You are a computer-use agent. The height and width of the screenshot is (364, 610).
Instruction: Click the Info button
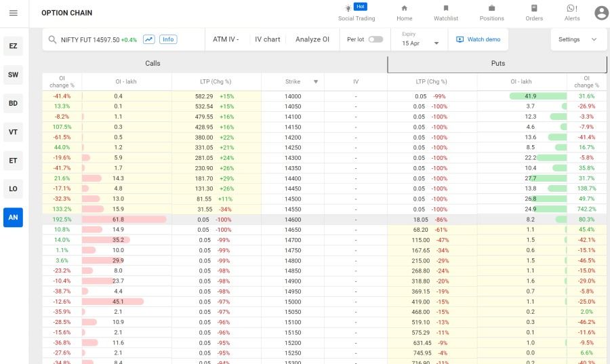click(168, 39)
